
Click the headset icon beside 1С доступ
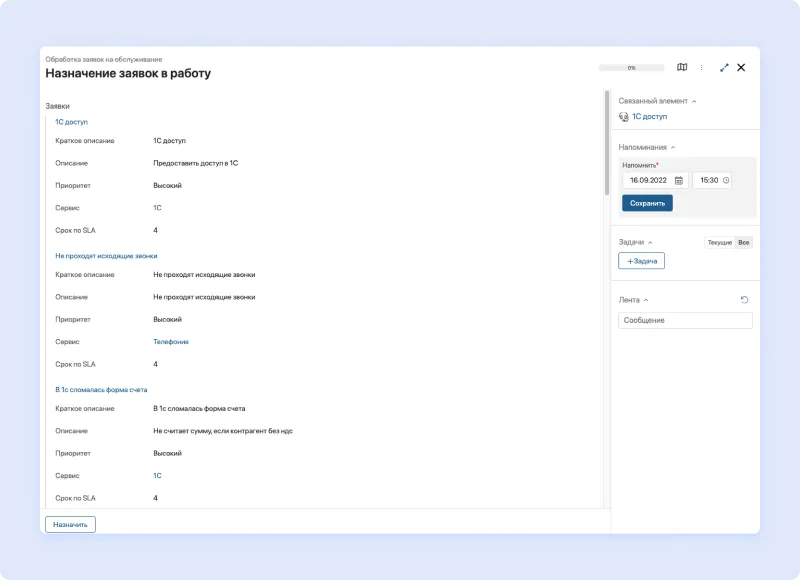pos(624,117)
